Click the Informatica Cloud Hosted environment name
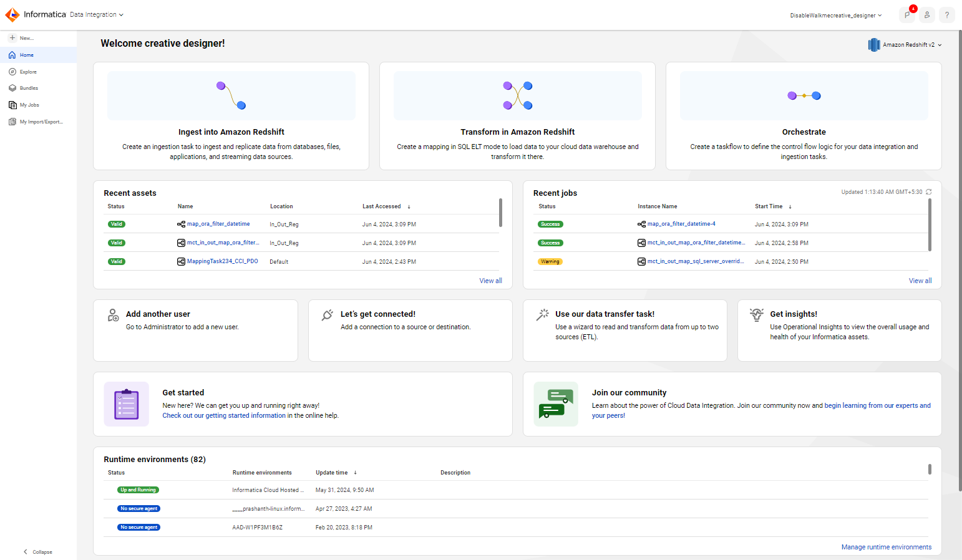The height and width of the screenshot is (560, 962). point(268,490)
